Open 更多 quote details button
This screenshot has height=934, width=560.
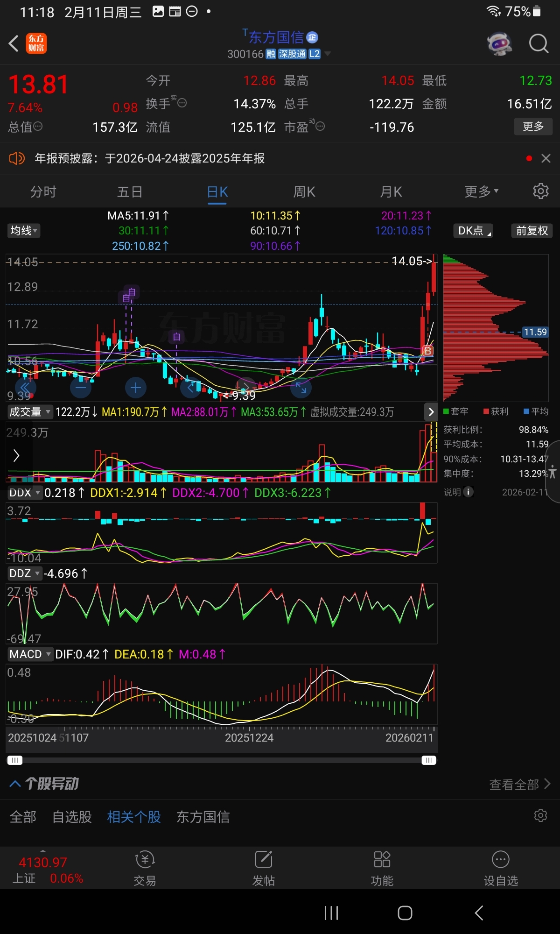pos(533,127)
